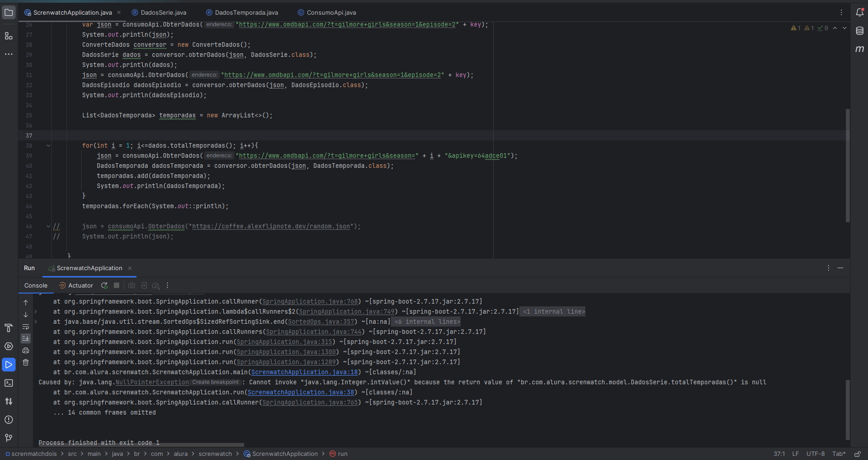Switch to ScrenwatchApplication.java editor tab
This screenshot has width=868, height=460.
click(72, 12)
